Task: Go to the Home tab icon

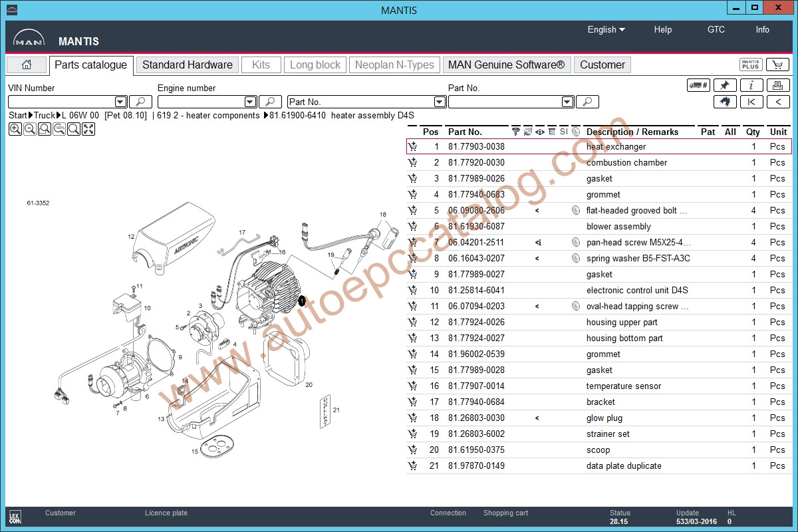Action: [27, 65]
